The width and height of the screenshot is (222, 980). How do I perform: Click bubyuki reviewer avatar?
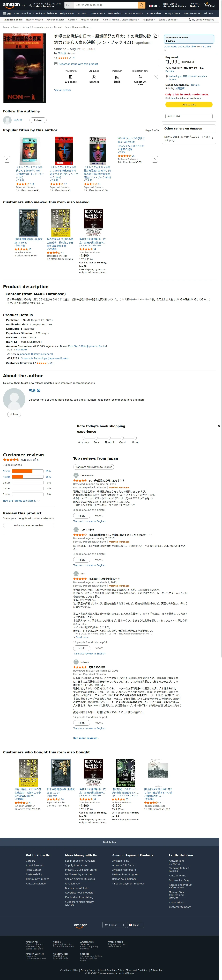(x=76, y=662)
